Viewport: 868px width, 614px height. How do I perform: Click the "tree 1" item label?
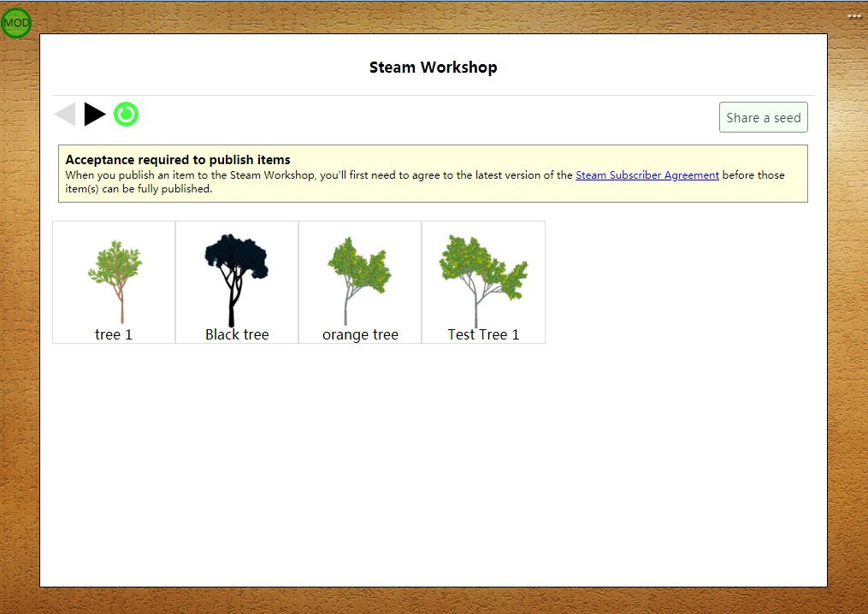pyautogui.click(x=114, y=334)
